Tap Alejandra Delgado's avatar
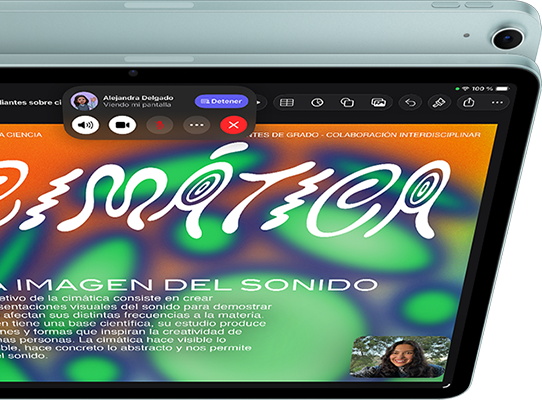 (84, 101)
